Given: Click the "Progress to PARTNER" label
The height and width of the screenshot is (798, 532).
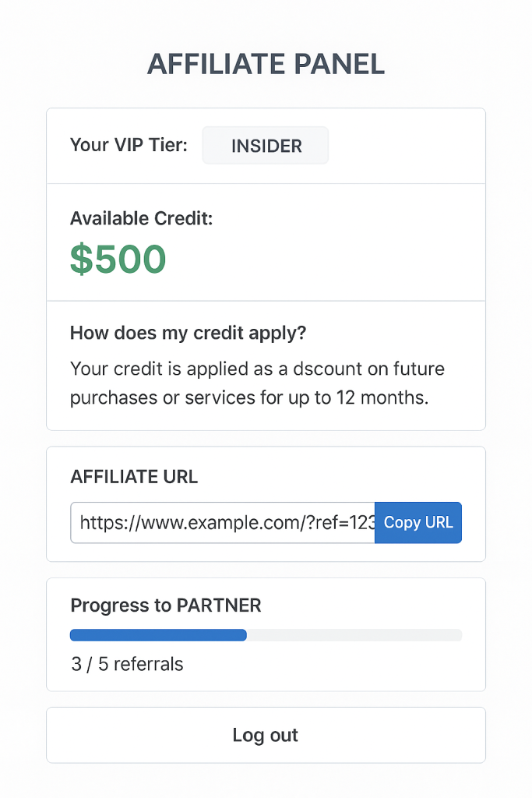Looking at the screenshot, I should 166,606.
